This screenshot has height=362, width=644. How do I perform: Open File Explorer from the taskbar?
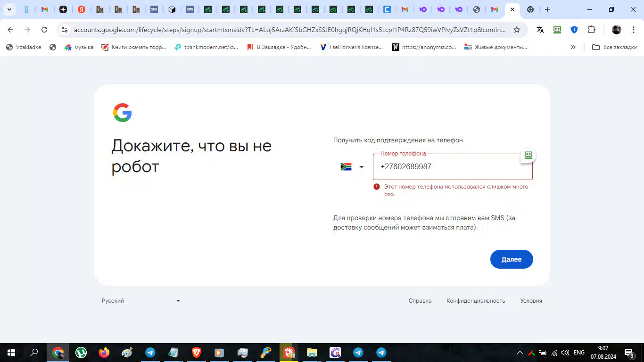point(312,353)
